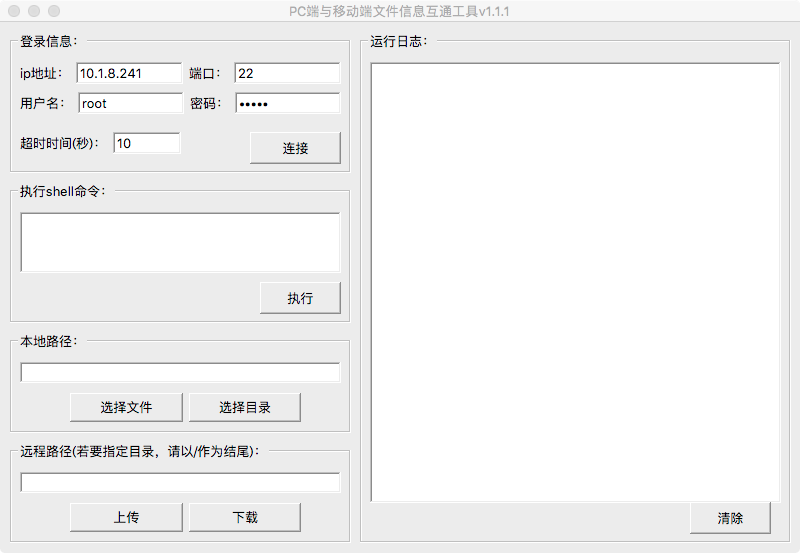
Task: Focus the 本地路径 local path field
Action: tap(180, 372)
